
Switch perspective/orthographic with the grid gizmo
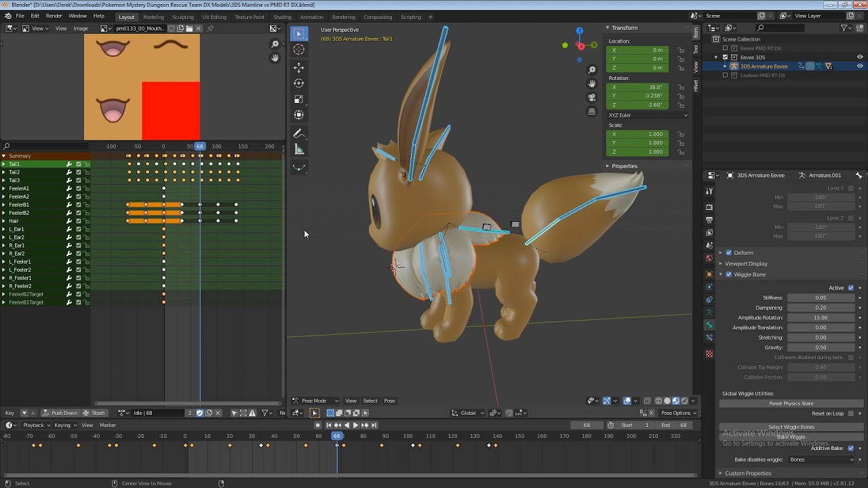tap(592, 111)
